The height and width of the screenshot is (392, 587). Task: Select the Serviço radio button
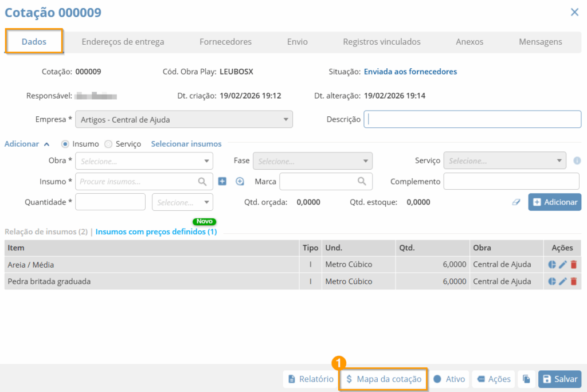tap(108, 144)
